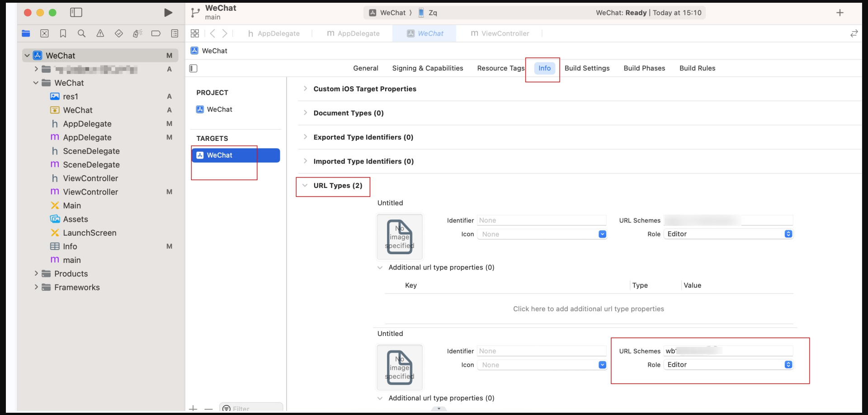
Task: Remove the target with the minus button
Action: tap(208, 409)
